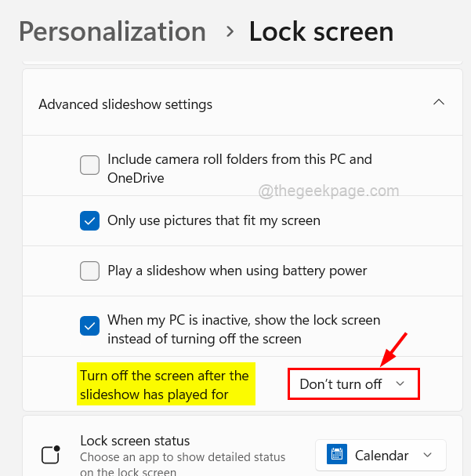
Task: Click the breadcrumb separator arrow
Action: 229,32
